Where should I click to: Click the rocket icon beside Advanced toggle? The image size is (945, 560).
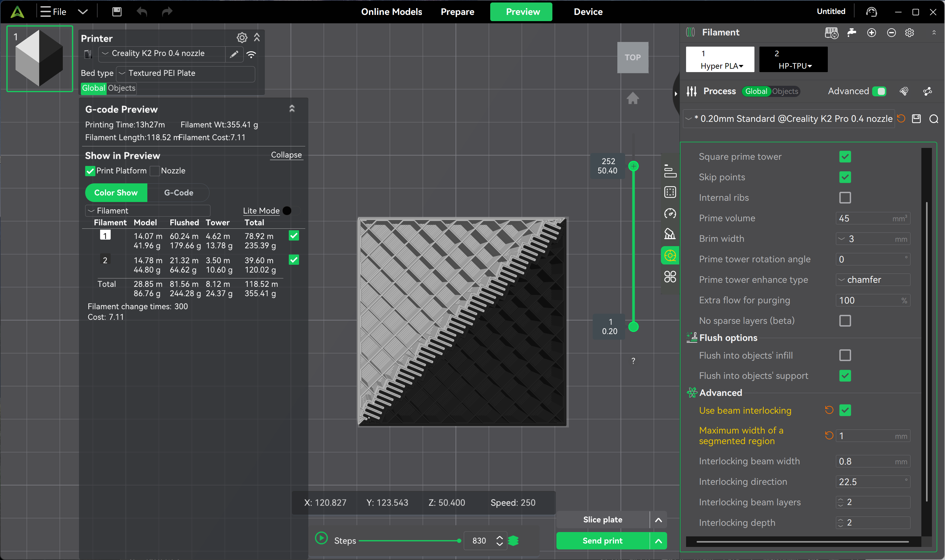coord(904,91)
